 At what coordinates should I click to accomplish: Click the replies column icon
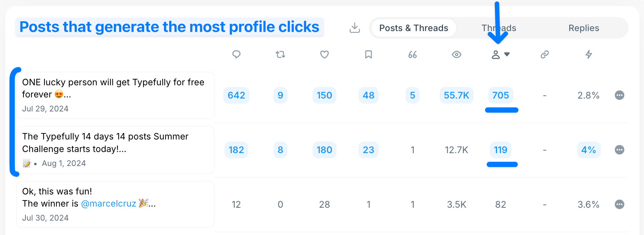click(x=236, y=55)
